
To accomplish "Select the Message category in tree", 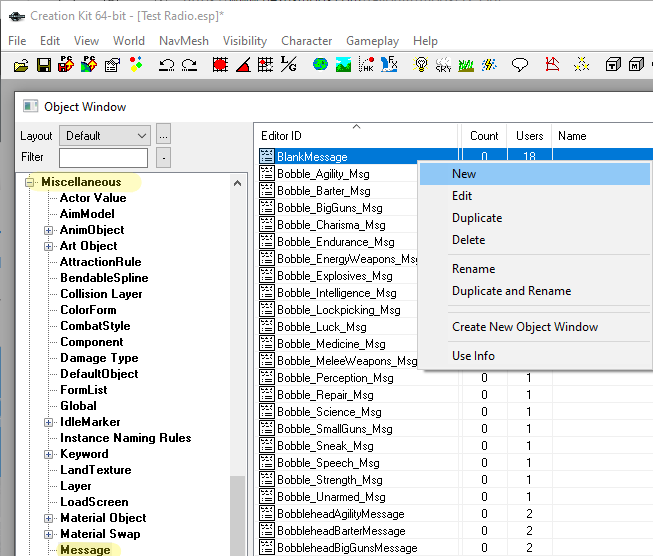I will coord(85,550).
